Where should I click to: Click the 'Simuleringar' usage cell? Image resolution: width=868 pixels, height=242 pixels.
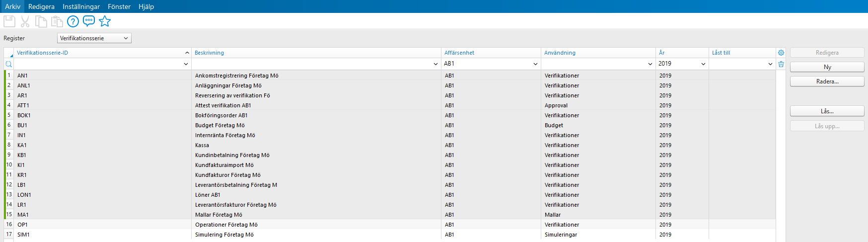[x=561, y=235]
